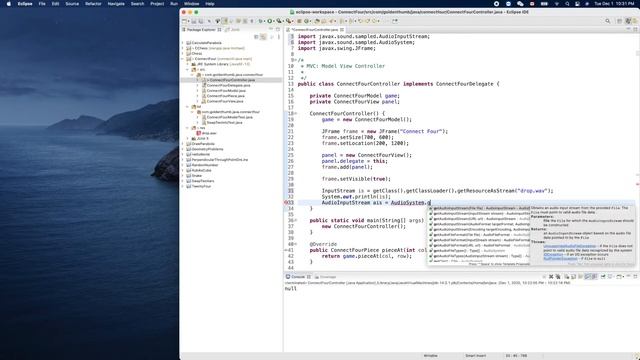Expand the Chess project
The height and width of the screenshot is (360, 640).
tap(183, 53)
